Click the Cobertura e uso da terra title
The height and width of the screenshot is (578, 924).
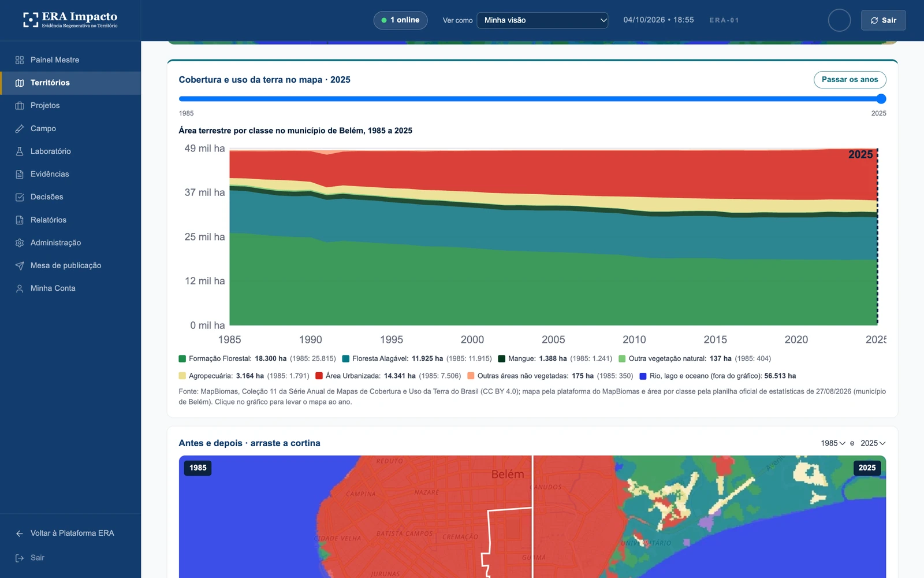click(264, 80)
